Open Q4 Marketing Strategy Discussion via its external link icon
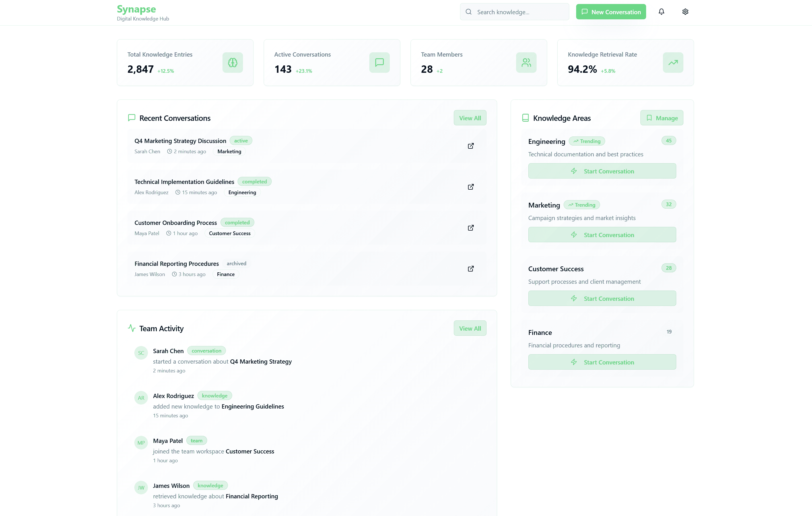The width and height of the screenshot is (812, 516). click(470, 146)
